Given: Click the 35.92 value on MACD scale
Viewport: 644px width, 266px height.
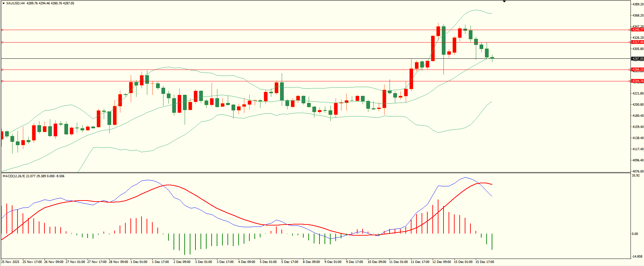Looking at the screenshot, I should point(635,176).
